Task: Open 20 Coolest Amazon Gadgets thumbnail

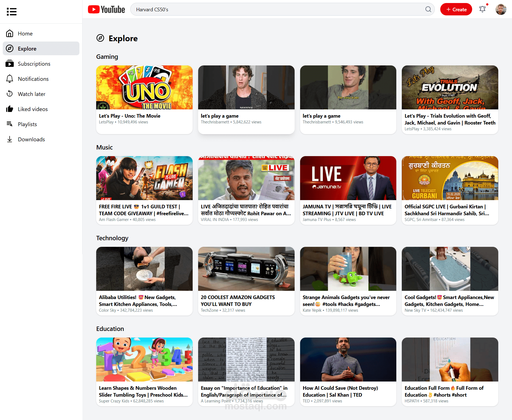Action: point(246,269)
